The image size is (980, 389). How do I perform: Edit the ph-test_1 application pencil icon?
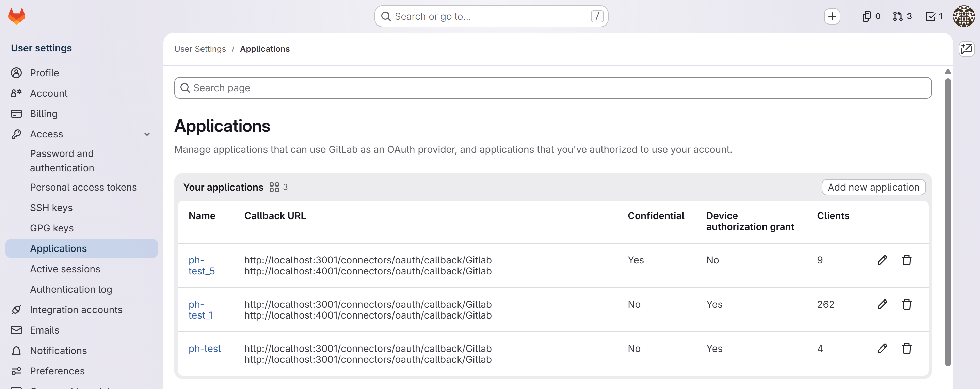pyautogui.click(x=882, y=304)
